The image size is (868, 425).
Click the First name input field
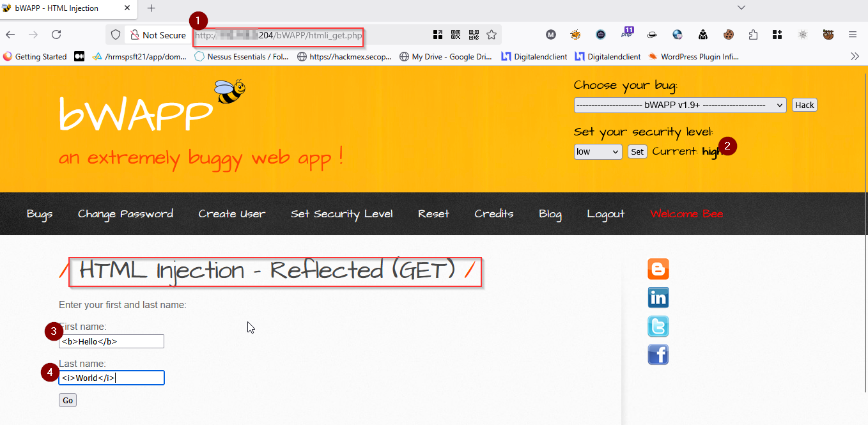pyautogui.click(x=111, y=341)
